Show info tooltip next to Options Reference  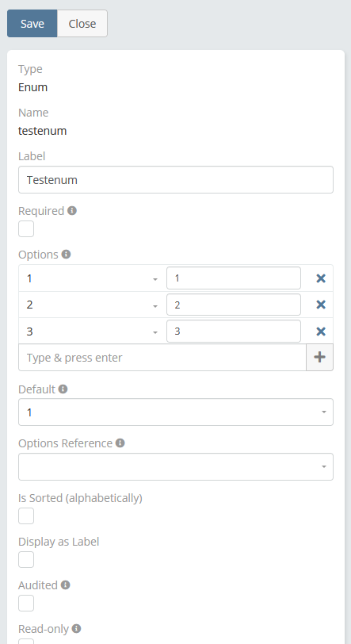coord(120,443)
